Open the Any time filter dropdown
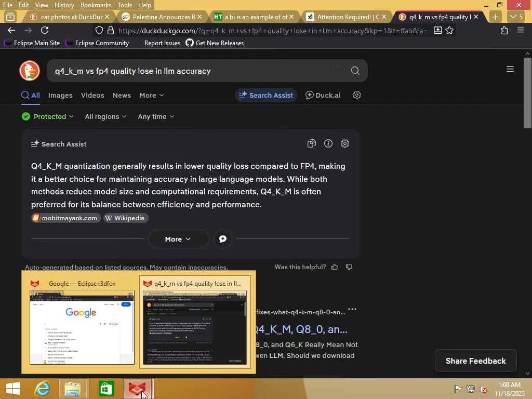Viewport: 532px width, 399px height. (156, 117)
